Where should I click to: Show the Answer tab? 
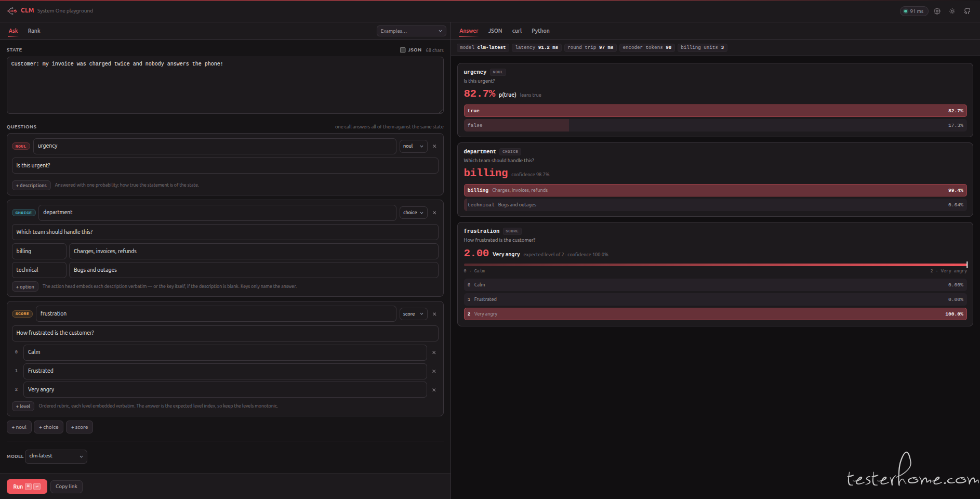tap(469, 31)
